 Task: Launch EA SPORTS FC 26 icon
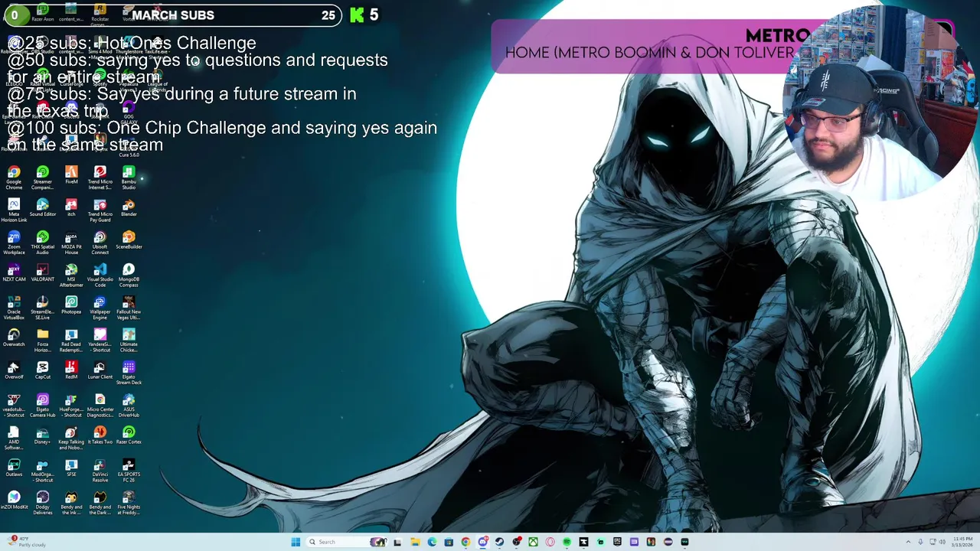click(129, 471)
